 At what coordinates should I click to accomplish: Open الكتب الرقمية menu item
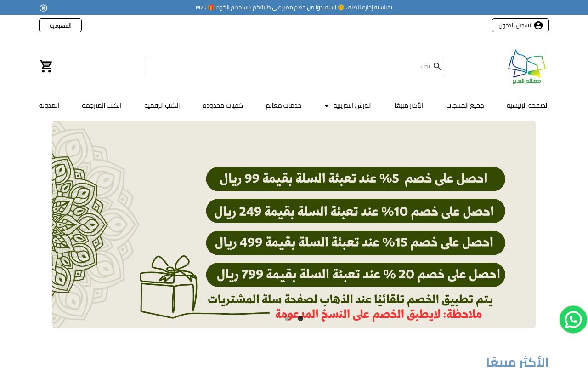click(162, 105)
